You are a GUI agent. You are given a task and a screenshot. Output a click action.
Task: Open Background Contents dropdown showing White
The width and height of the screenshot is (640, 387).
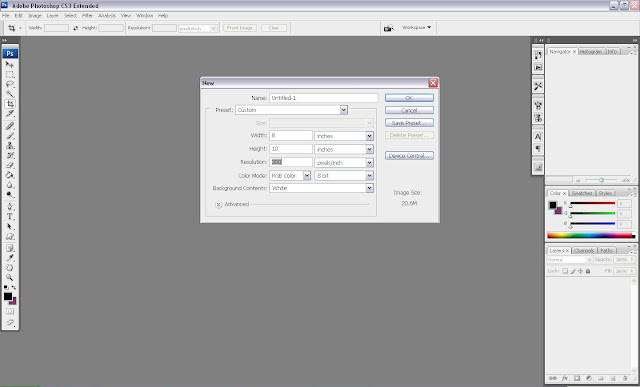coord(321,188)
